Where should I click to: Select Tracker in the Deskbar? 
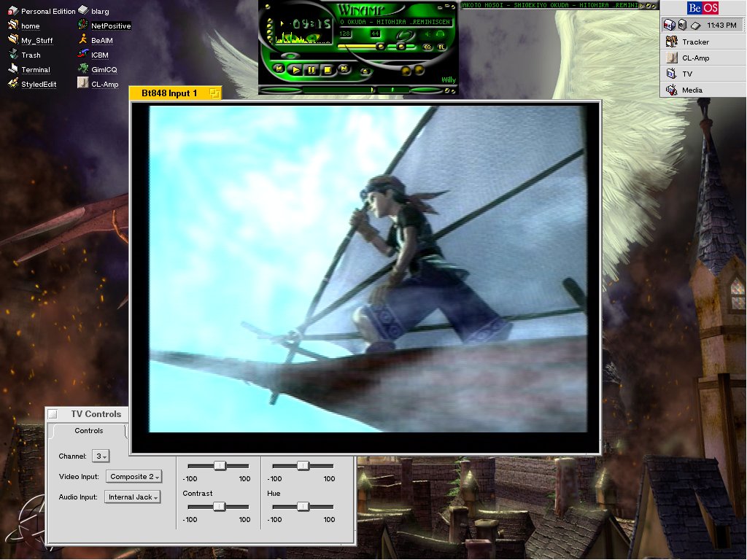(703, 42)
